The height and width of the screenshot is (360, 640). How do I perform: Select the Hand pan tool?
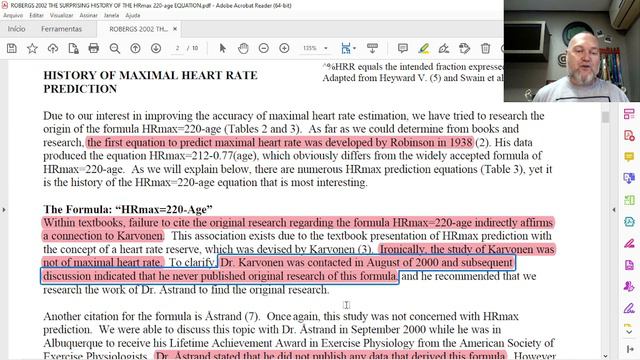tap(243, 49)
